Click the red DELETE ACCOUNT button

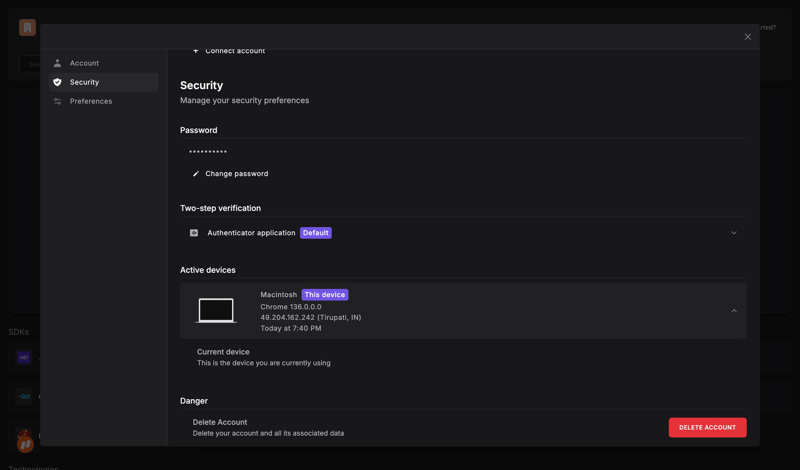point(708,428)
